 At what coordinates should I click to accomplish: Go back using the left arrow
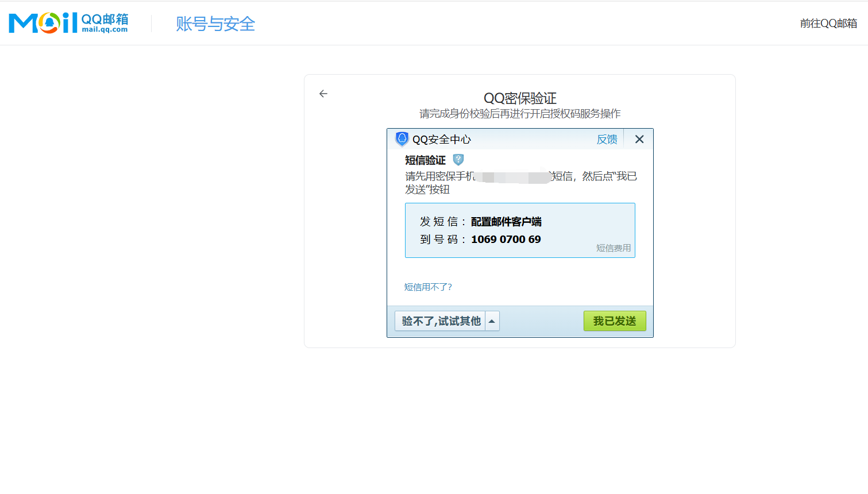(323, 94)
